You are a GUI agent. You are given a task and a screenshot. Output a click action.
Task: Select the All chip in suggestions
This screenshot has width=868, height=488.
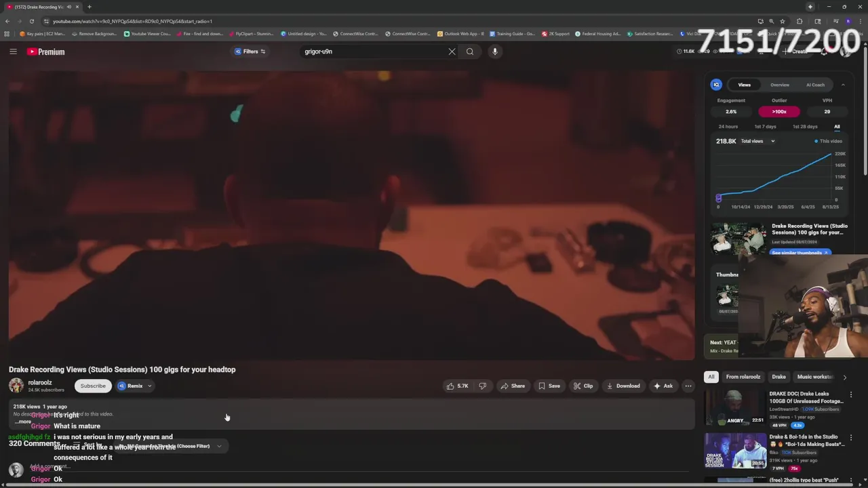pos(711,377)
